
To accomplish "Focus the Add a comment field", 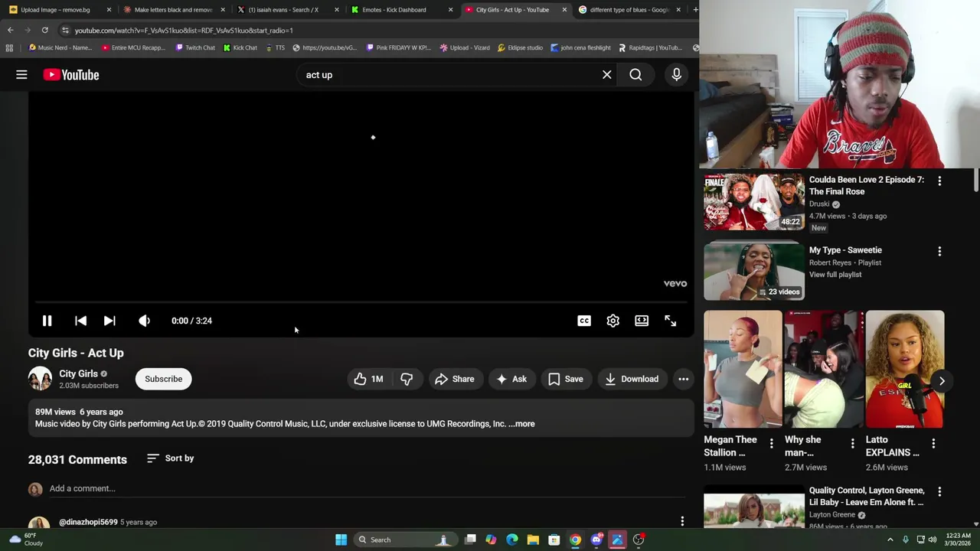I will (367, 488).
